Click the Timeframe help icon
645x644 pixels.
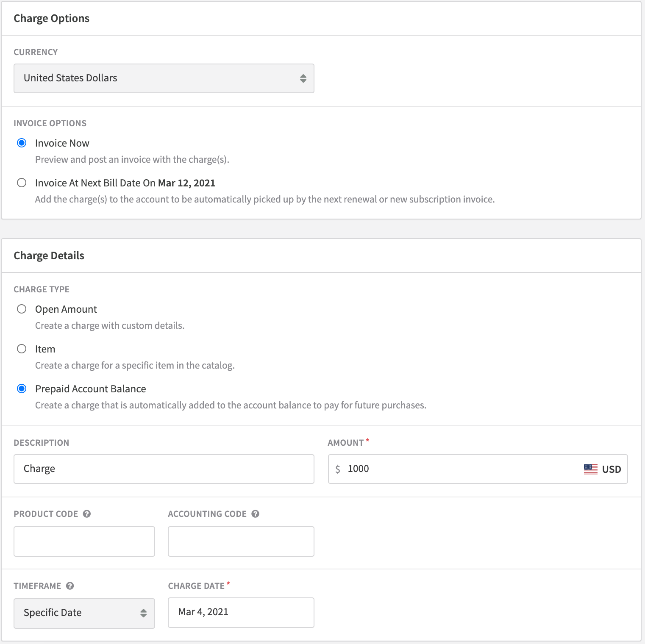point(70,586)
